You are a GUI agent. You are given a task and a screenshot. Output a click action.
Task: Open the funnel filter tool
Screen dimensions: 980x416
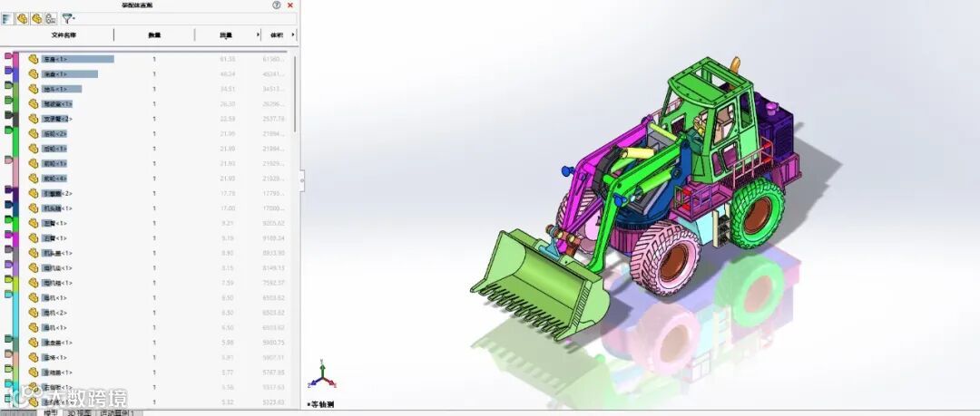pyautogui.click(x=67, y=19)
